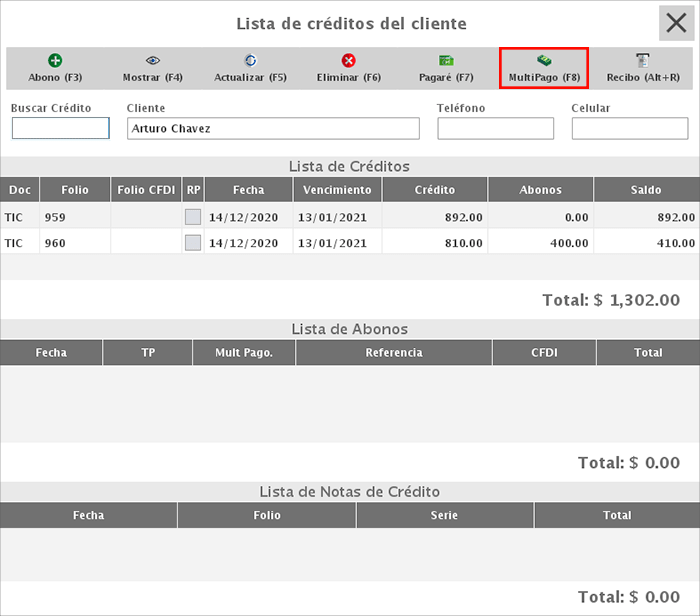Sort credits by Vencimiento header
The height and width of the screenshot is (616, 700).
337,190
